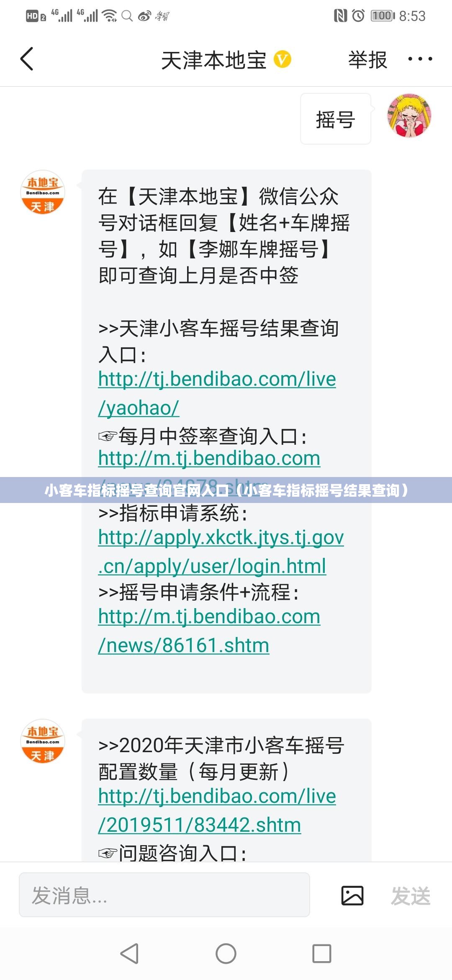Tap the Android home circle button
This screenshot has height=980, width=452.
pyautogui.click(x=226, y=954)
